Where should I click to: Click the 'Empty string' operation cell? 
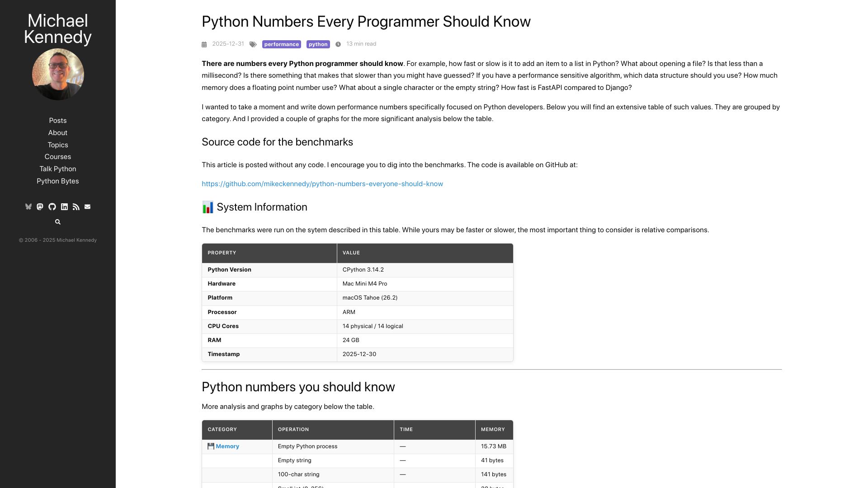tap(333, 460)
